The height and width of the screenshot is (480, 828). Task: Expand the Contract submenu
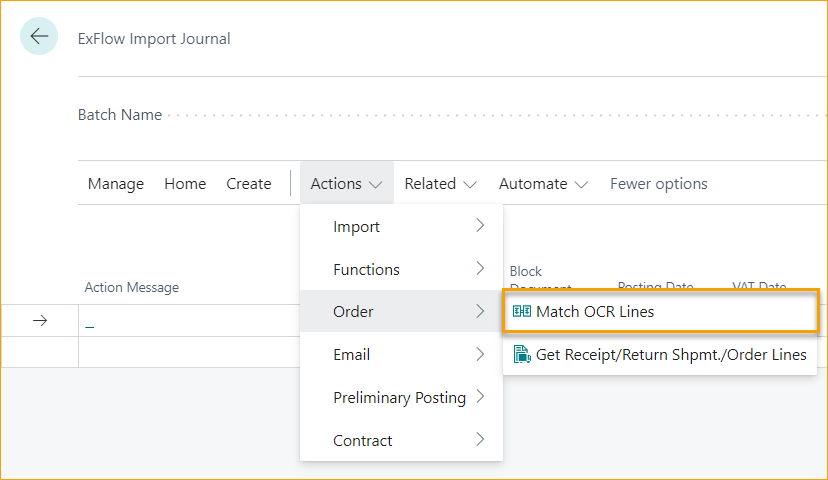(401, 440)
